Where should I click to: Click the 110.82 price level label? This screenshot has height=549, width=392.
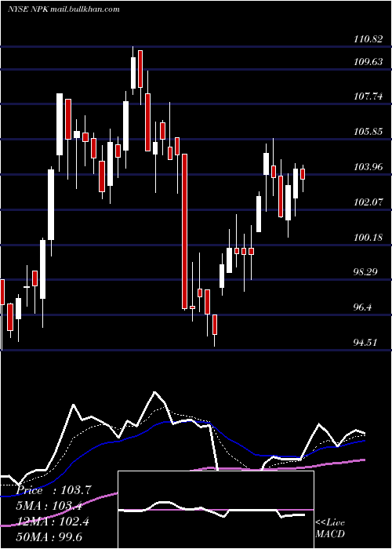(x=368, y=39)
